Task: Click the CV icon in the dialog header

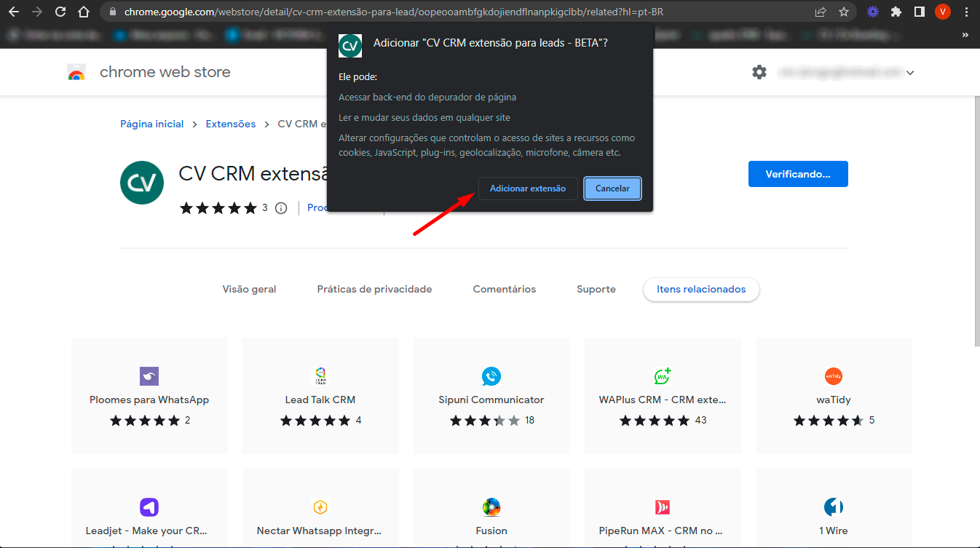Action: 350,45
